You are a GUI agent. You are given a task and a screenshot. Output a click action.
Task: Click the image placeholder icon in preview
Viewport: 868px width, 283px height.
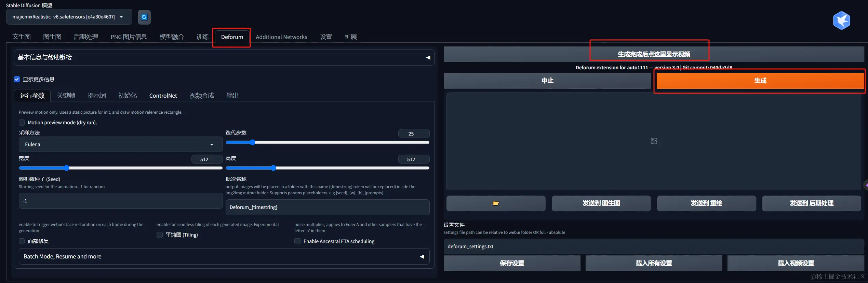(x=654, y=141)
